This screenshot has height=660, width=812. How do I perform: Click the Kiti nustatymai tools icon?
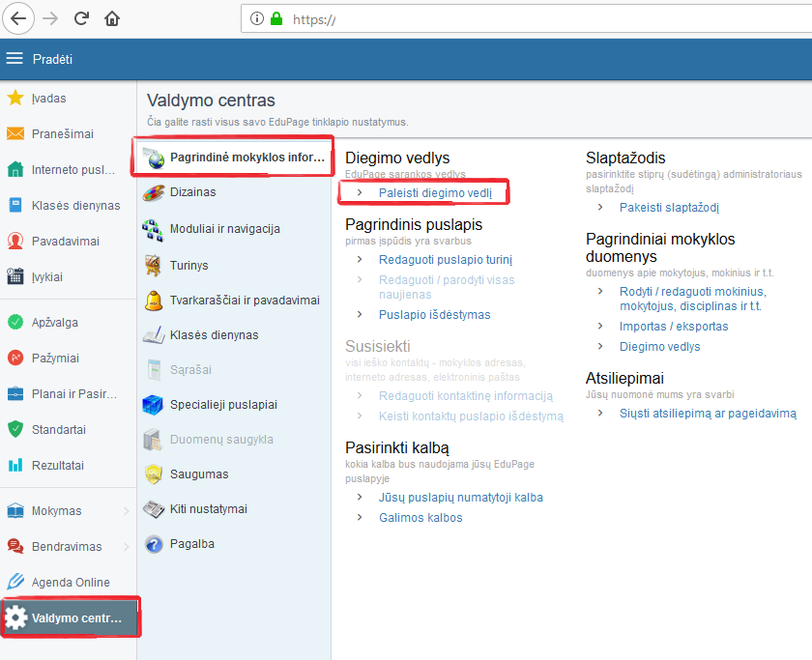(x=154, y=509)
